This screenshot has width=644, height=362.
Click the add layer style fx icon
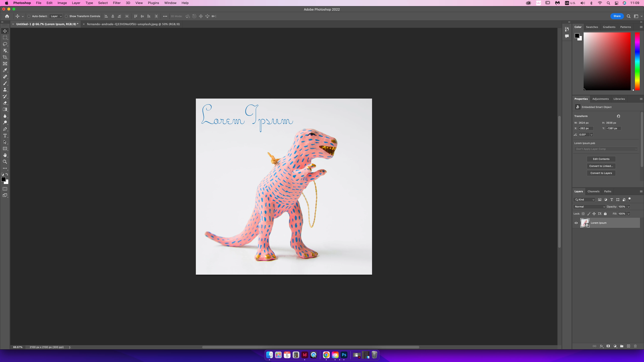601,346
